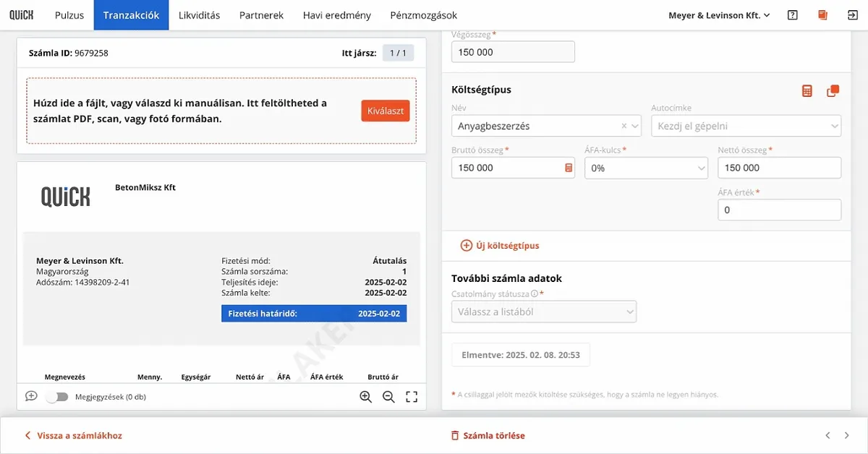The image size is (868, 454).
Task: Click the Bruttó összeg input field
Action: pyautogui.click(x=513, y=168)
